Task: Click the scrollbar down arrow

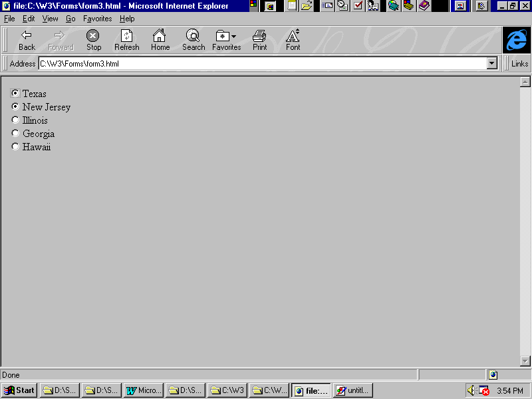Action: click(x=525, y=361)
